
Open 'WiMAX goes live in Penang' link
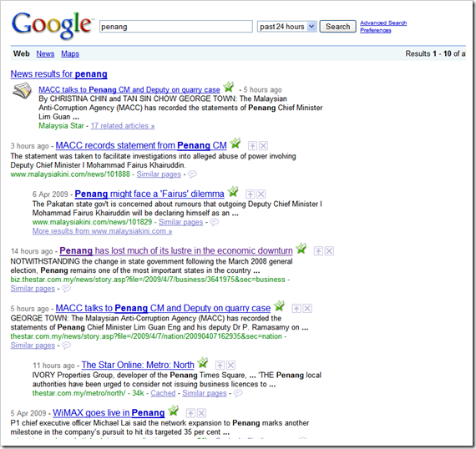coord(109,413)
